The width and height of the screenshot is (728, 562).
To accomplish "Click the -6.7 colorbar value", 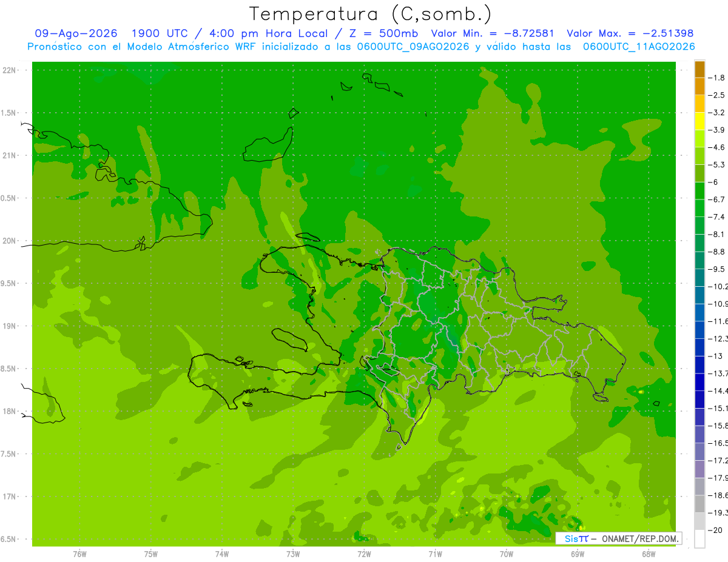I will point(716,199).
